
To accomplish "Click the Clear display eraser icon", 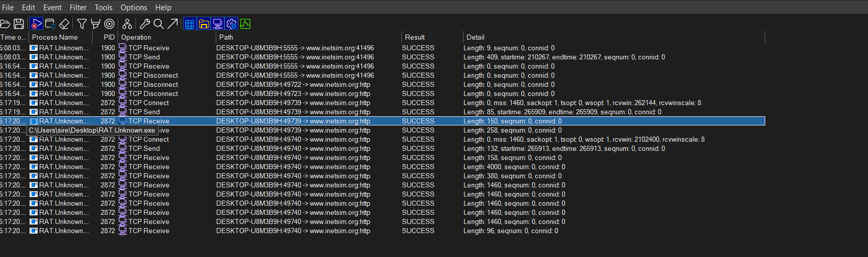I will click(64, 24).
